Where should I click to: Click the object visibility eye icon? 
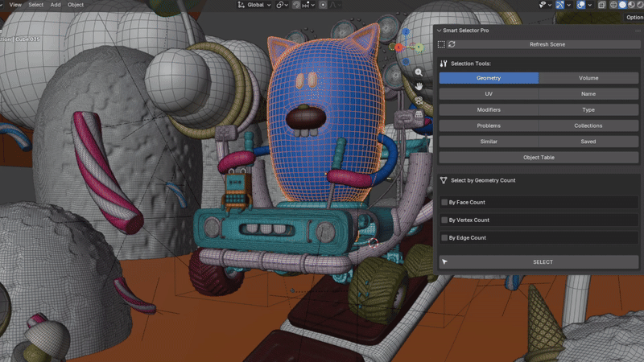[543, 5]
